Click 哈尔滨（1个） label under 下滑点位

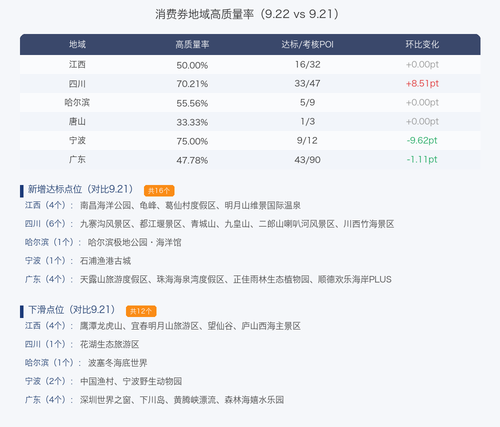pyautogui.click(x=53, y=363)
